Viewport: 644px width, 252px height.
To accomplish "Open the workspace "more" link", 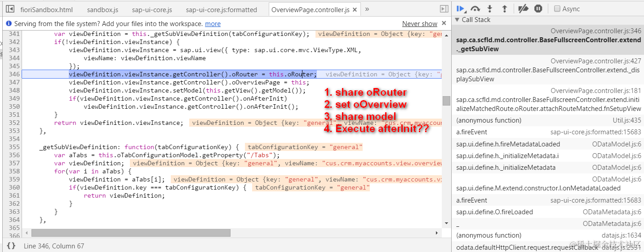I will (213, 24).
